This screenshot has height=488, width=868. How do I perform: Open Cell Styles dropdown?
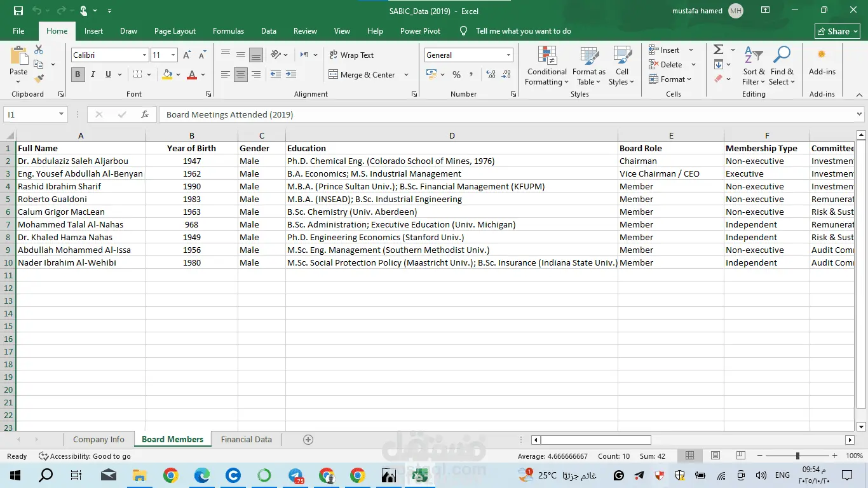pyautogui.click(x=622, y=65)
